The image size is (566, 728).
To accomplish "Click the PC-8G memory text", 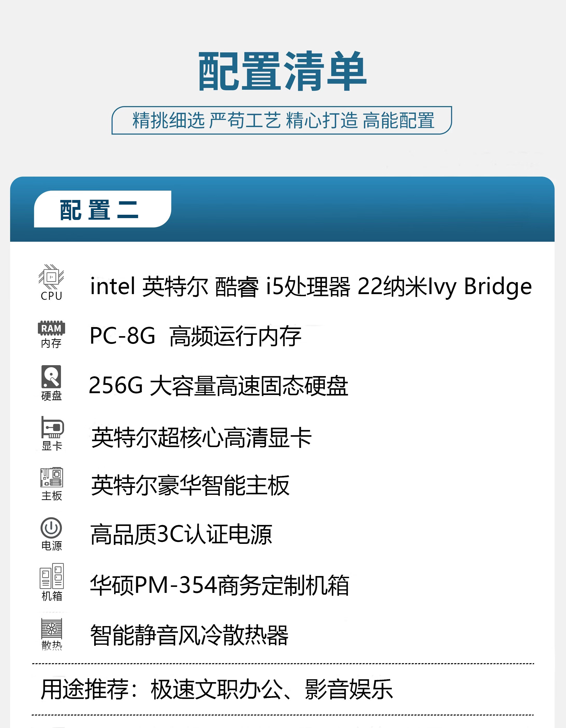I will (195, 336).
